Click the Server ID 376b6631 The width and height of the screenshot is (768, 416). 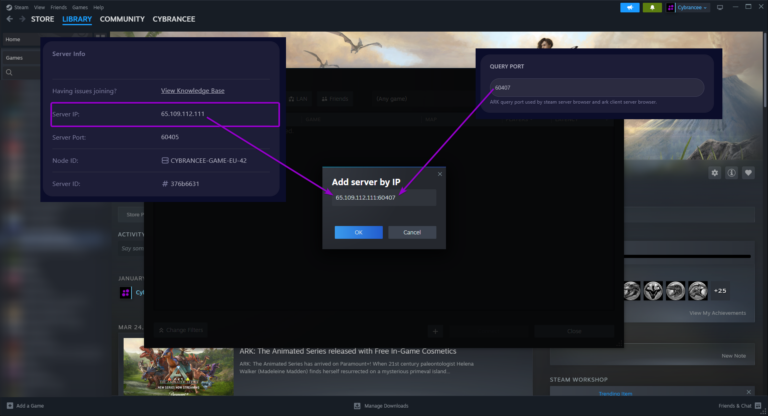point(180,184)
